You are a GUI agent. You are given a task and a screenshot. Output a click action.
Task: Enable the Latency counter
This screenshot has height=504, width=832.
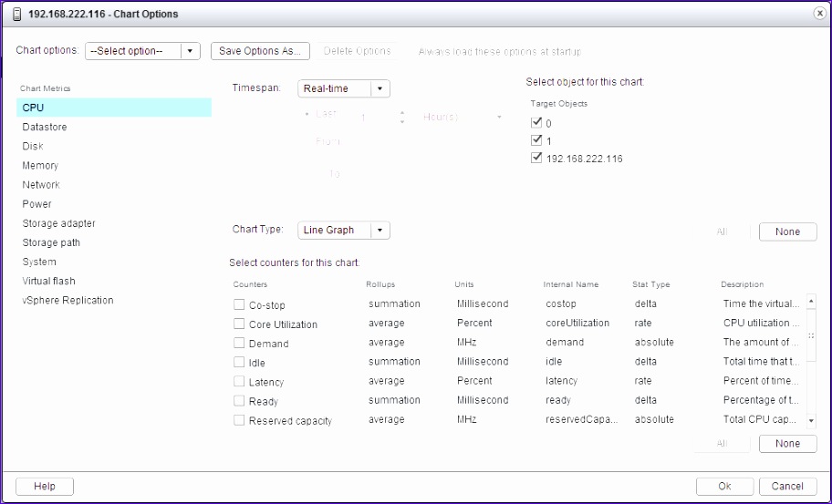239,382
